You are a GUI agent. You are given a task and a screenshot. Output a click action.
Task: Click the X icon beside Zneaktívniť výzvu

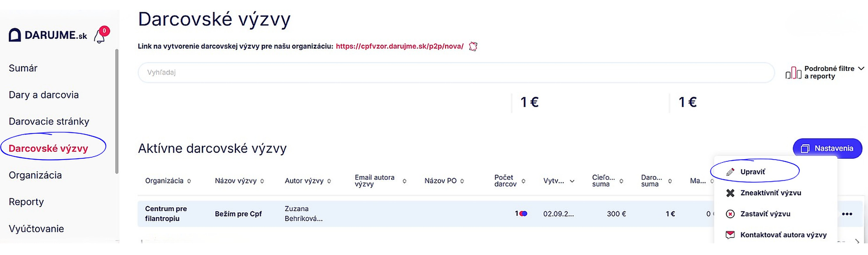coord(730,193)
